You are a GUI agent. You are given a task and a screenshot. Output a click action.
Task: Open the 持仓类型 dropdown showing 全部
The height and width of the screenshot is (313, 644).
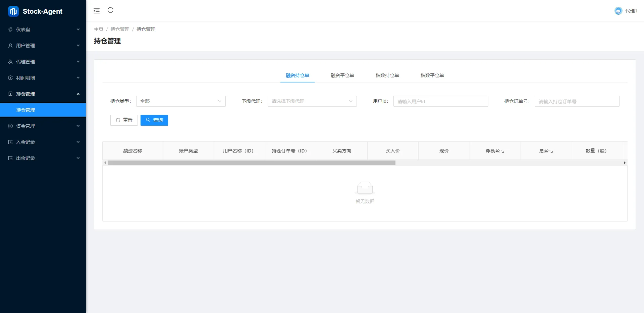[x=181, y=101]
